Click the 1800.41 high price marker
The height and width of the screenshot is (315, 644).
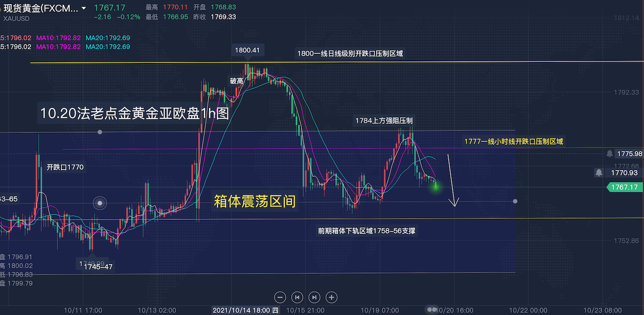[x=247, y=50]
